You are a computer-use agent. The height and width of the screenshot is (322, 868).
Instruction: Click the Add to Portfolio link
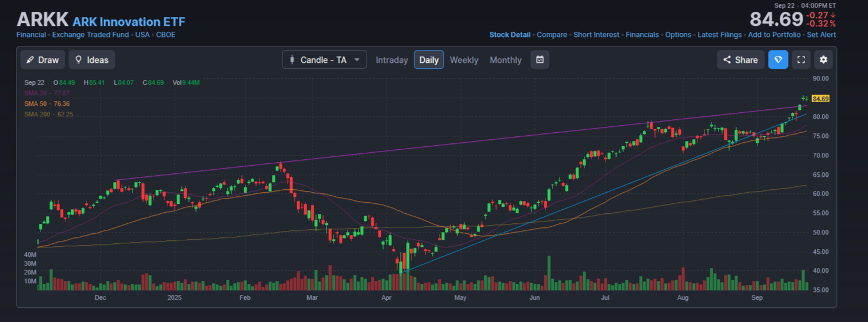(x=774, y=35)
